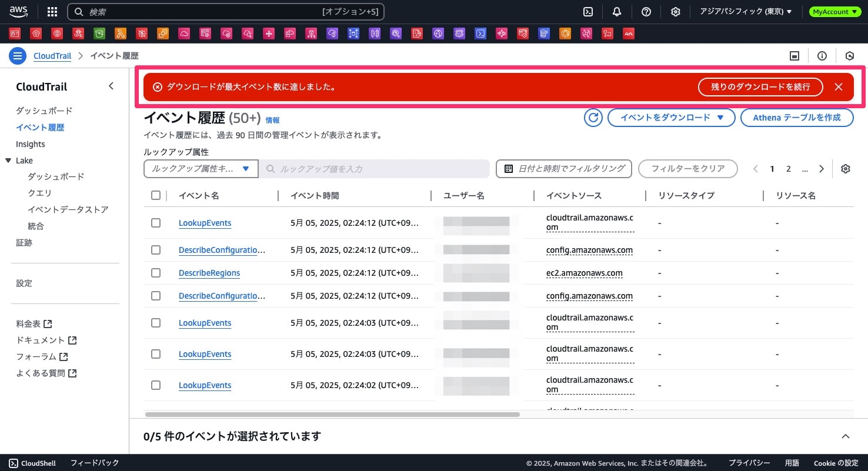This screenshot has width=868, height=471.
Task: Toggle the blue hamburger navigation menu
Action: coord(18,56)
